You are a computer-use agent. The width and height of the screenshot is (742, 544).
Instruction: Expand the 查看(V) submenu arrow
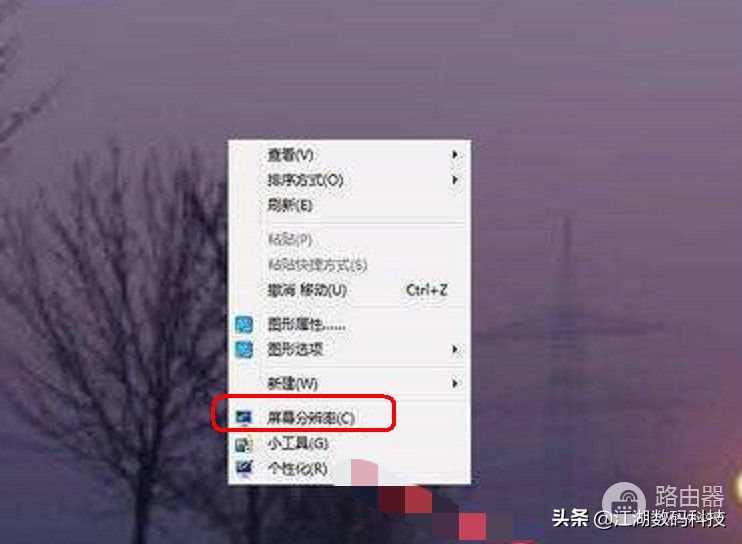click(455, 155)
